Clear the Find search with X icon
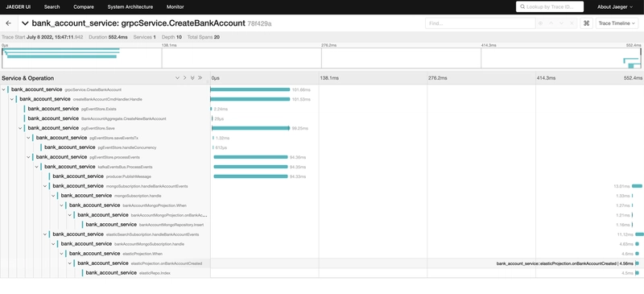This screenshot has height=294, width=644. [572, 23]
